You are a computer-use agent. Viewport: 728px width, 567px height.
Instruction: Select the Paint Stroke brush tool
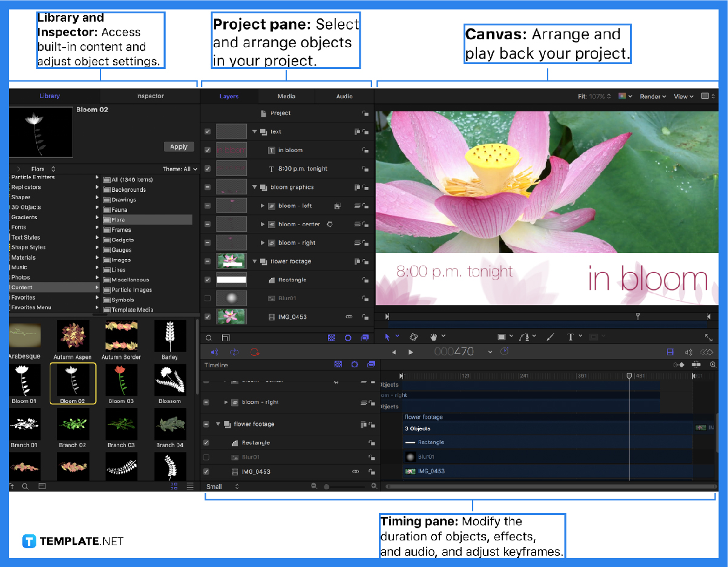549,336
